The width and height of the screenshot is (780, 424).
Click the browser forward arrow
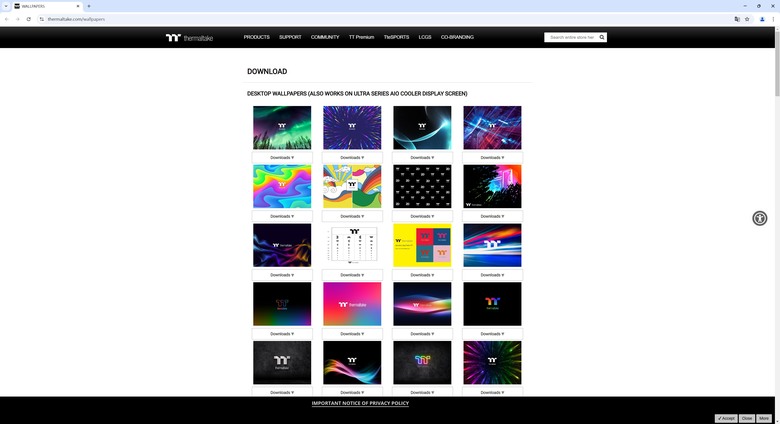(17, 19)
